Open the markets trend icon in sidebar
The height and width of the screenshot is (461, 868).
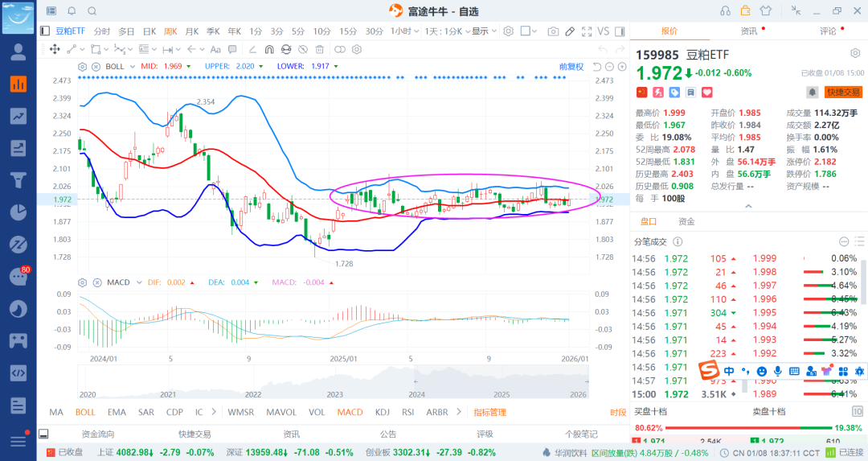18,116
